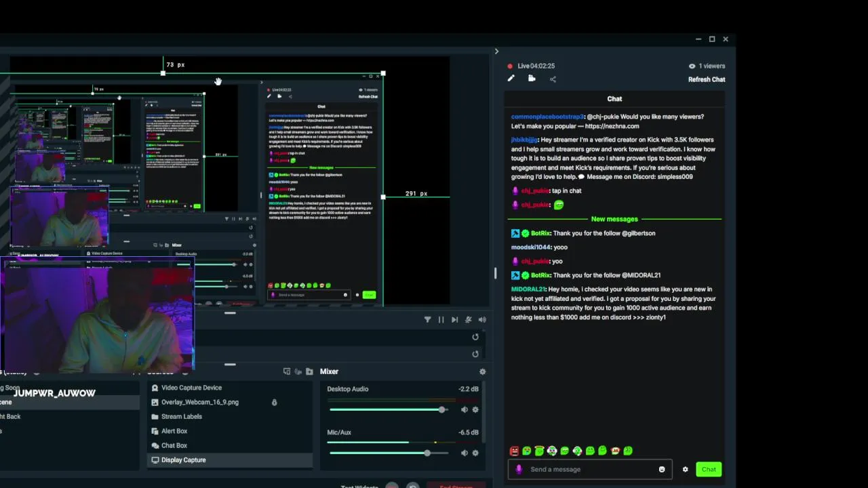Jump to New messages divider
Screen dimensions: 868x488
point(614,219)
